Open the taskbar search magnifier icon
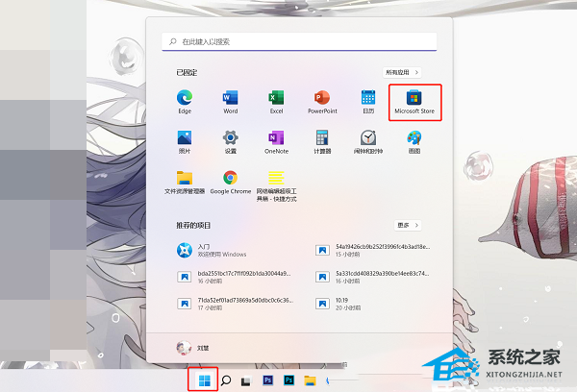This screenshot has height=392, width=577. point(225,380)
